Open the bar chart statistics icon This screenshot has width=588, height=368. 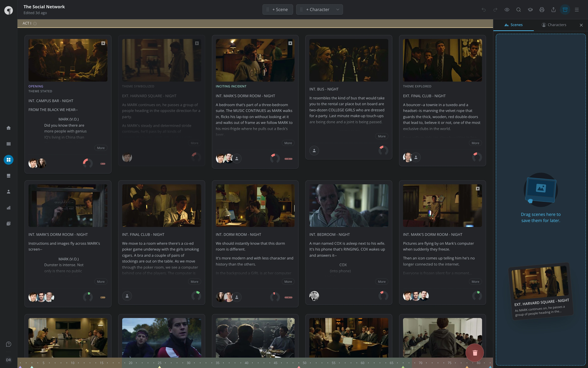tap(9, 208)
